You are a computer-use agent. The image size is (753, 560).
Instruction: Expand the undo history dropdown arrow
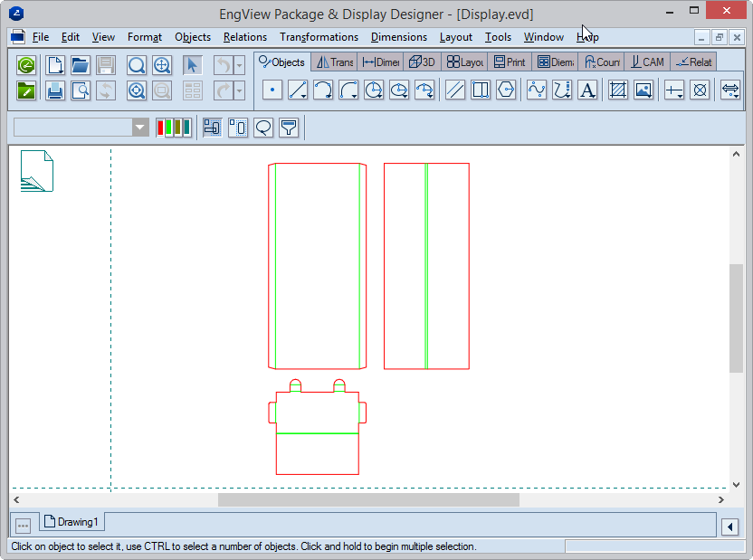point(239,65)
